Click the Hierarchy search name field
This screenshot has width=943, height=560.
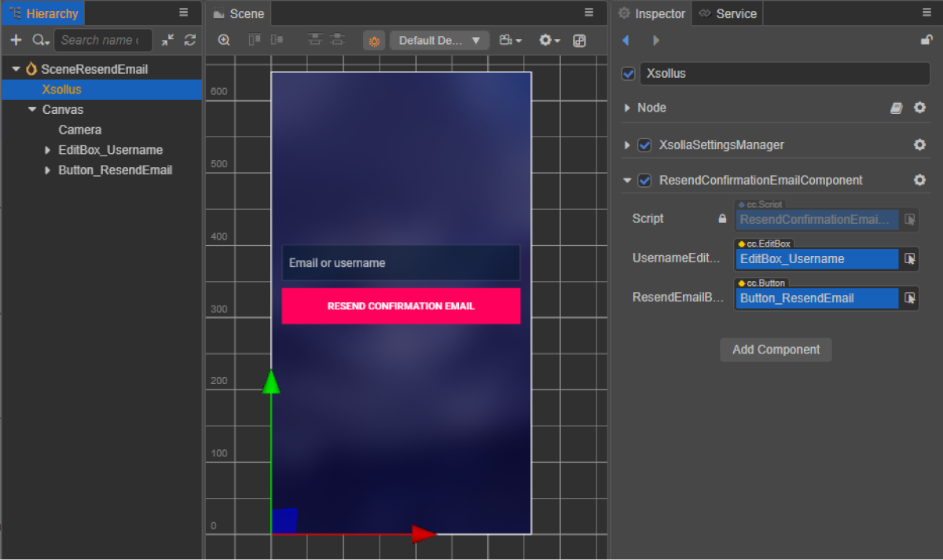(102, 40)
